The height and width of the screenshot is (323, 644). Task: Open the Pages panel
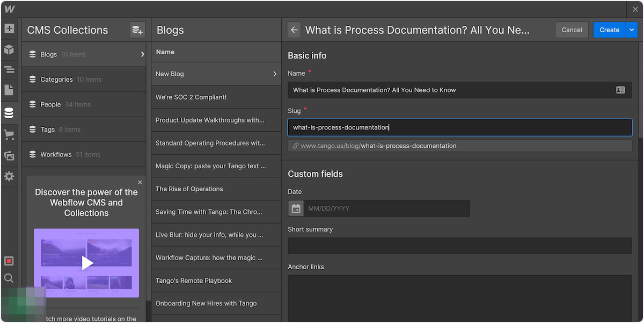pyautogui.click(x=9, y=90)
